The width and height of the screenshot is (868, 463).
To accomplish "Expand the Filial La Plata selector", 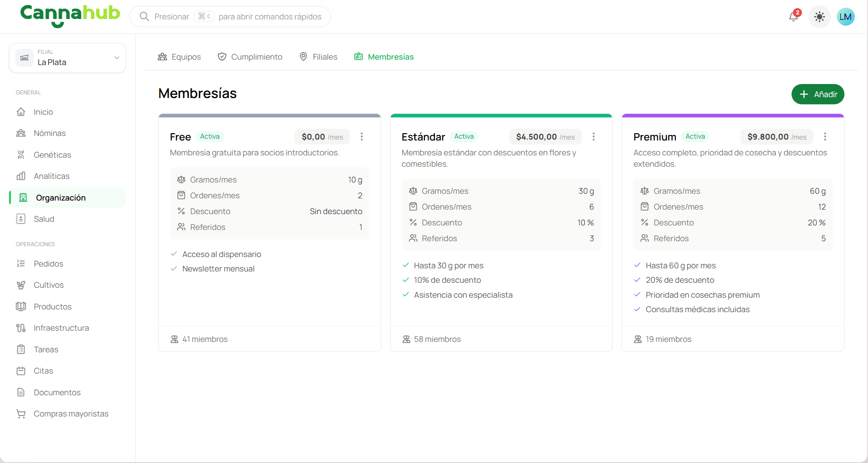I will 67,58.
